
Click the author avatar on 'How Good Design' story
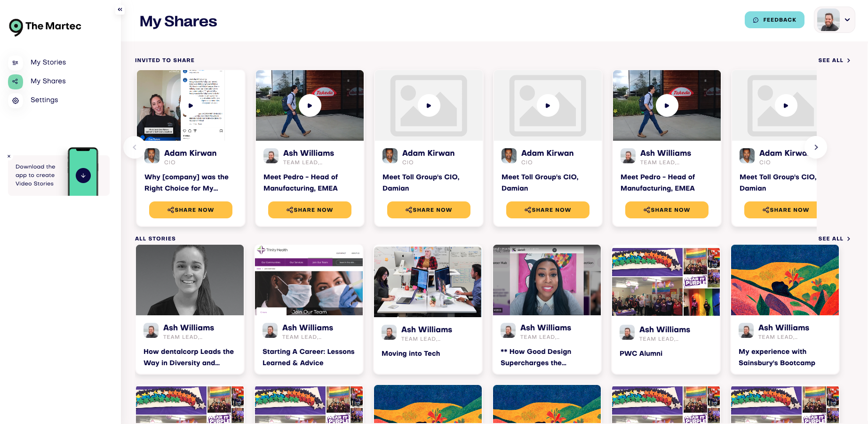[x=508, y=330]
